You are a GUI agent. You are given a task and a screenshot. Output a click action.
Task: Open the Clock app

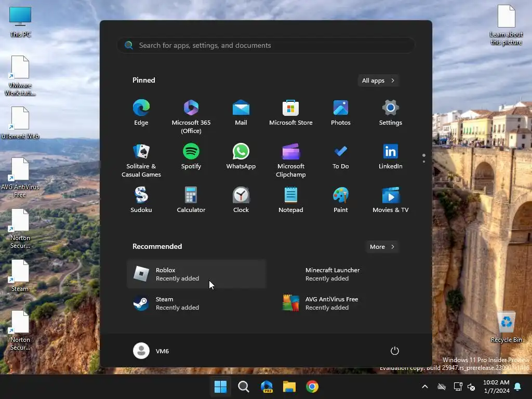(x=241, y=200)
